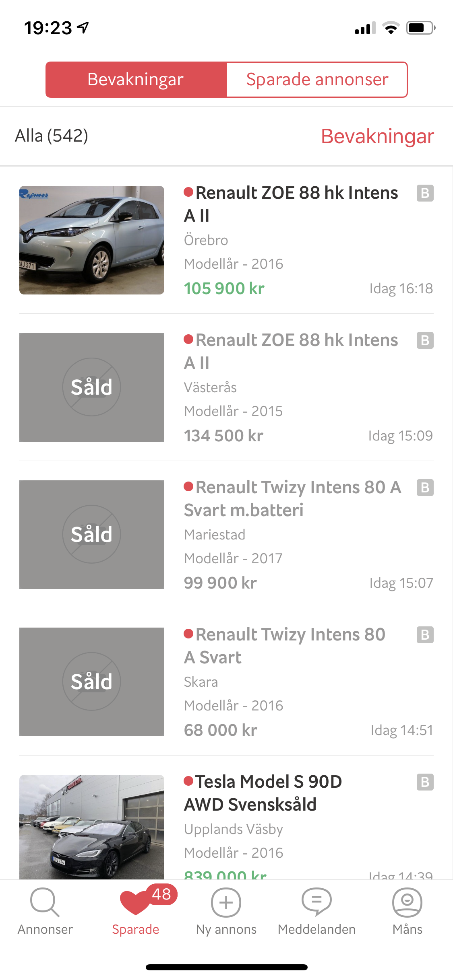Tap the B badge on Örebro ZOE listing
453x980 pixels.
click(x=425, y=193)
